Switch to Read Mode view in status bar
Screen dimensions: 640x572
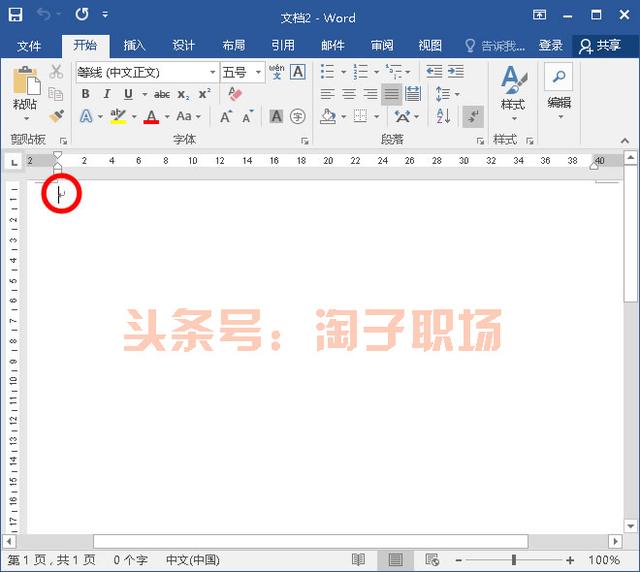(x=358, y=560)
